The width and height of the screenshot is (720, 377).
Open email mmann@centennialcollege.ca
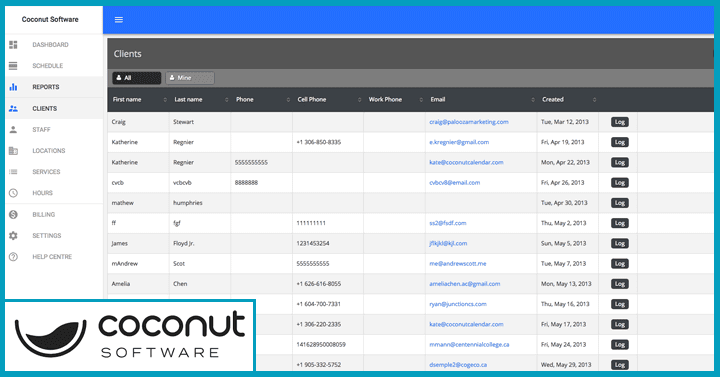[x=469, y=344]
